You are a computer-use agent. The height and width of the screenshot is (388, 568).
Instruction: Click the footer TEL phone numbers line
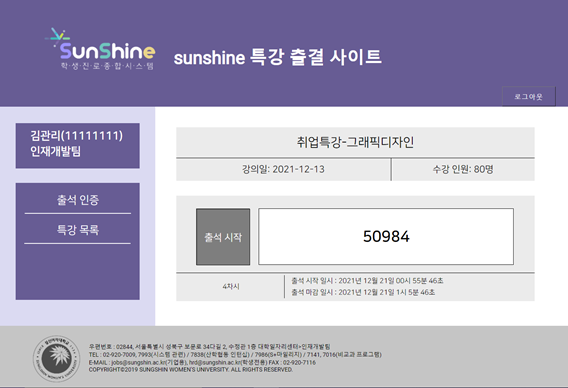tap(235, 355)
